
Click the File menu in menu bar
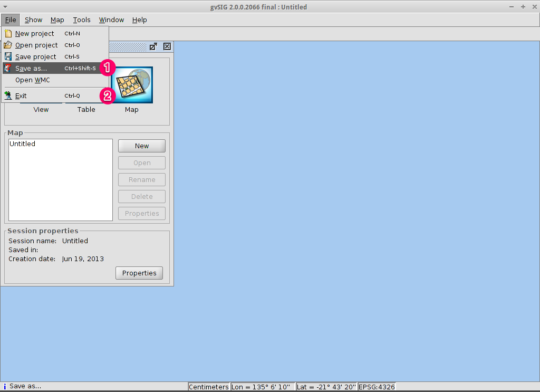point(11,20)
